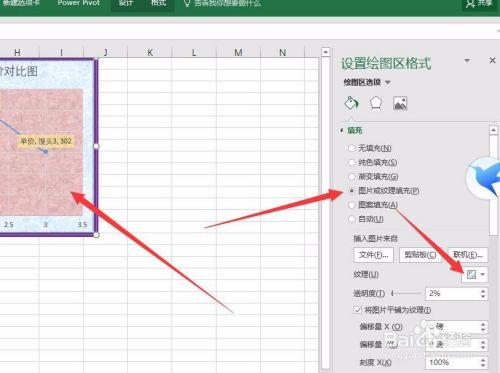Image resolution: width=500 pixels, height=373 pixels.
Task: Open the Fill & Line paint bucket tab
Action: click(x=351, y=103)
